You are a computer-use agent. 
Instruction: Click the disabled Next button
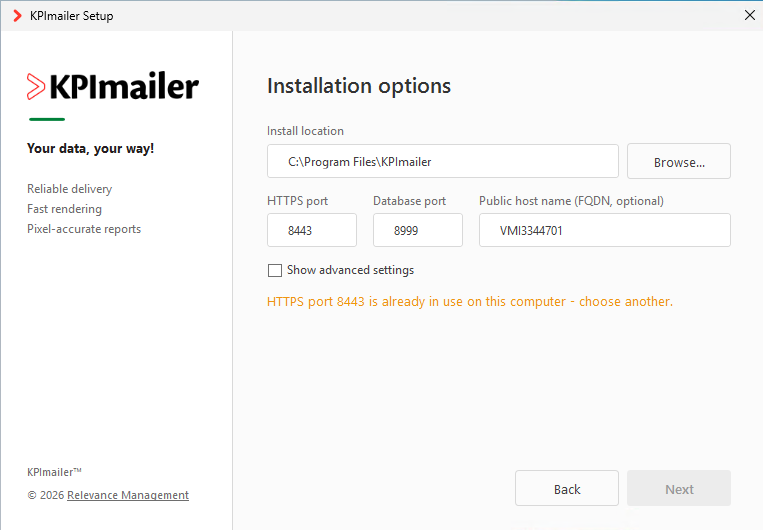pos(679,488)
